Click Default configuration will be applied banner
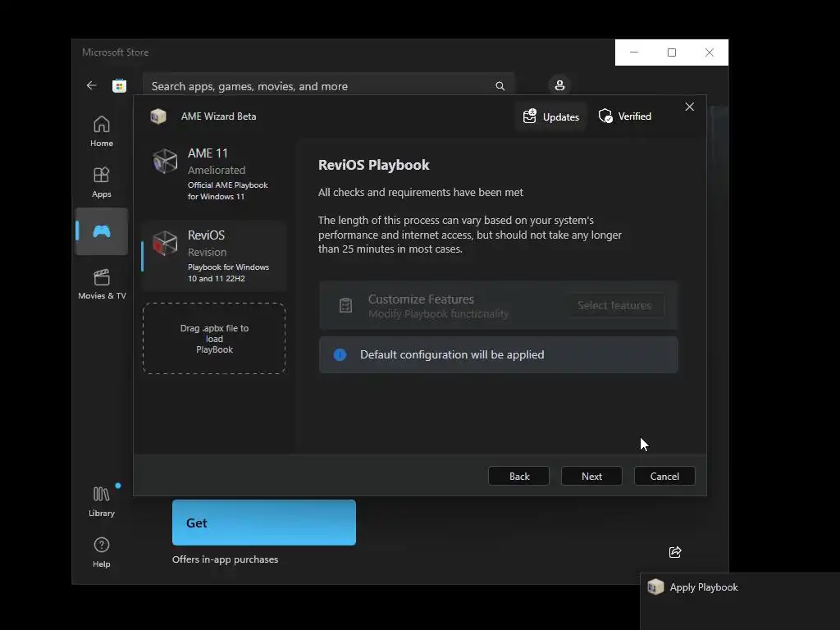Screen dimensions: 840x630 498,354
